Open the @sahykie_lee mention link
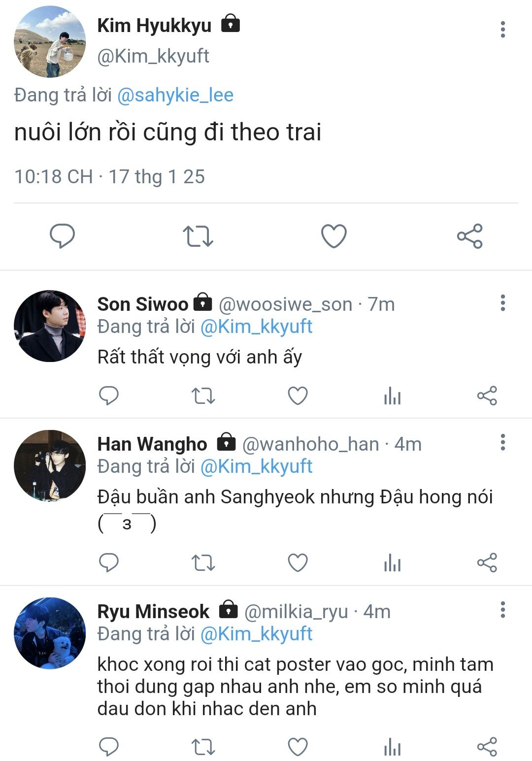 click(175, 95)
